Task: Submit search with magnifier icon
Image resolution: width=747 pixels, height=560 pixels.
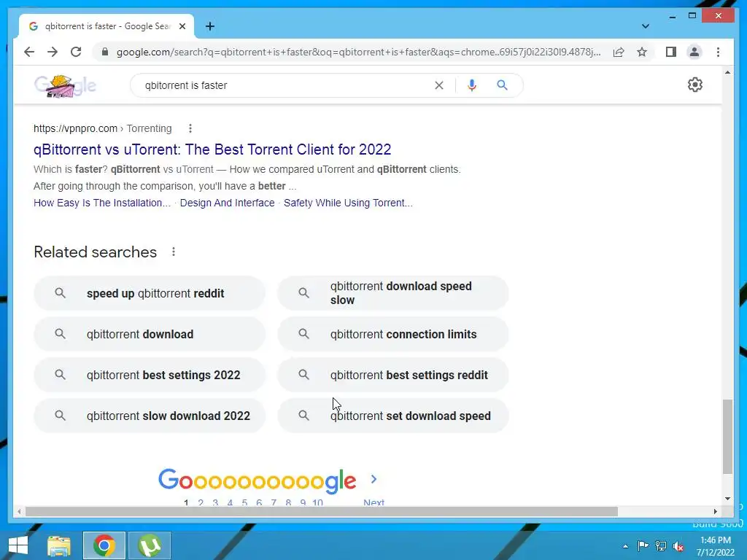Action: (502, 85)
